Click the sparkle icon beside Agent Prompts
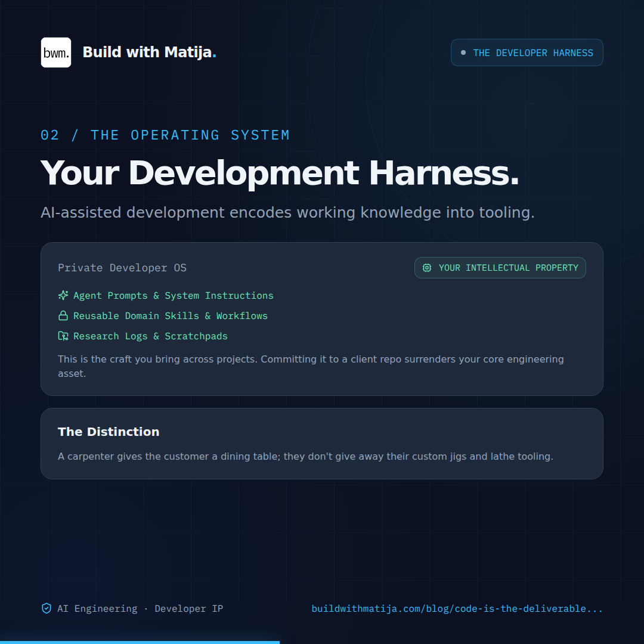Viewport: 644px width, 644px height. pos(63,295)
